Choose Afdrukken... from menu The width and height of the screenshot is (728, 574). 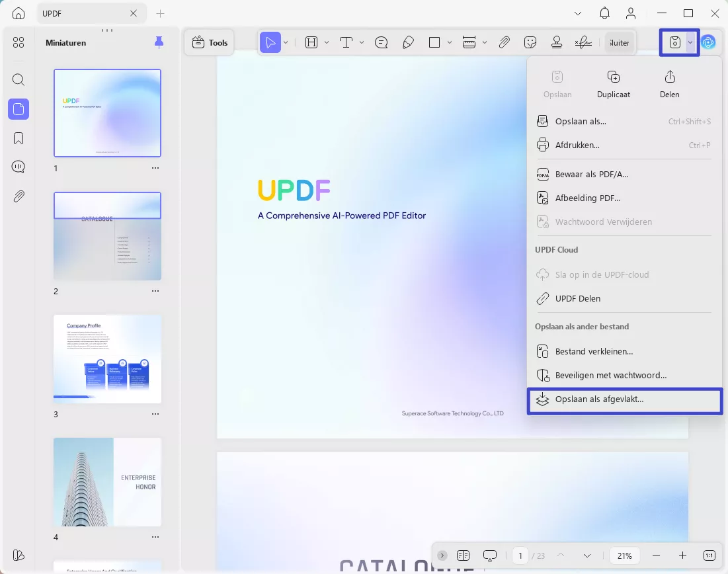tap(624, 145)
